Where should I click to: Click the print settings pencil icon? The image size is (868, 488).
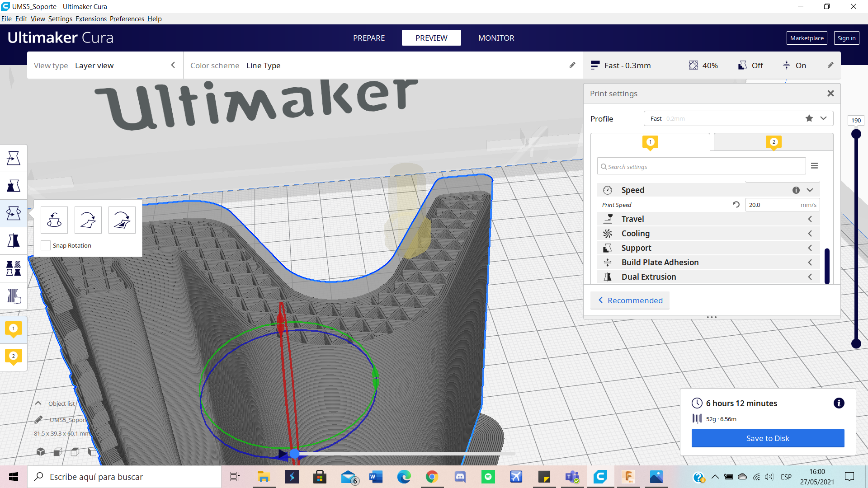830,65
